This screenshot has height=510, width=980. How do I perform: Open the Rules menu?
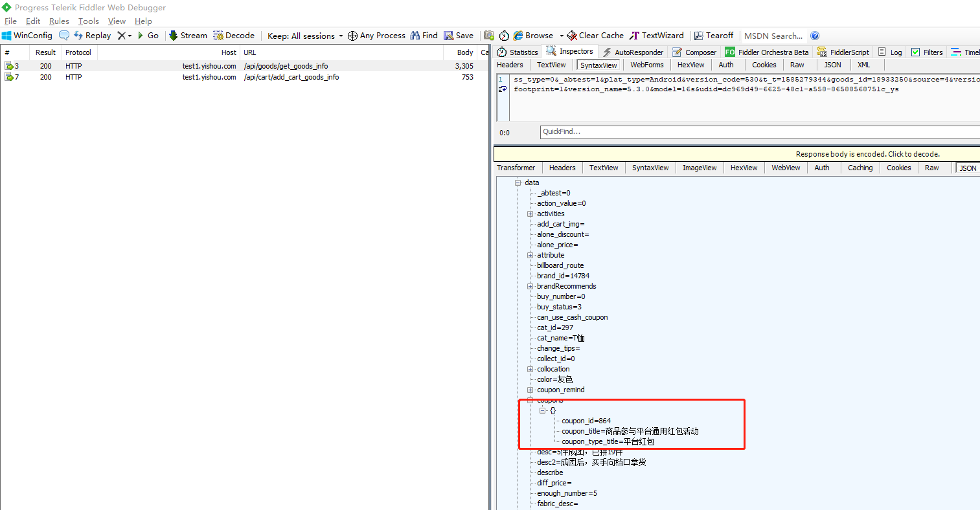pyautogui.click(x=59, y=21)
